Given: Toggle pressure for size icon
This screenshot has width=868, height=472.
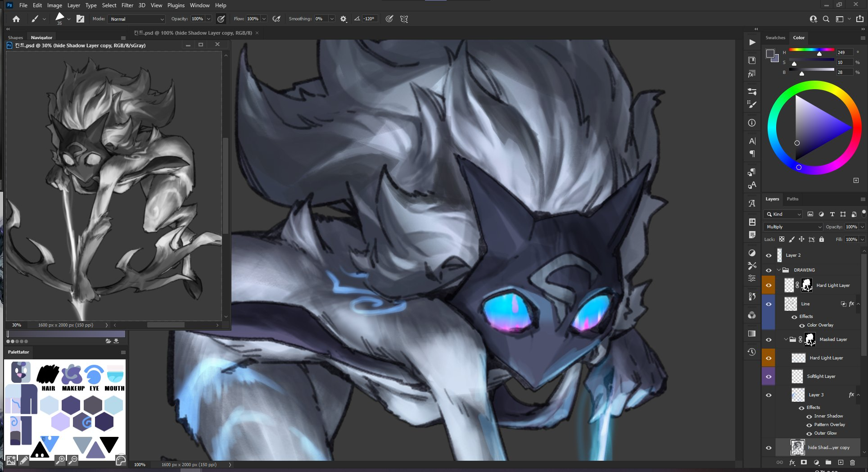Looking at the screenshot, I should (x=389, y=19).
